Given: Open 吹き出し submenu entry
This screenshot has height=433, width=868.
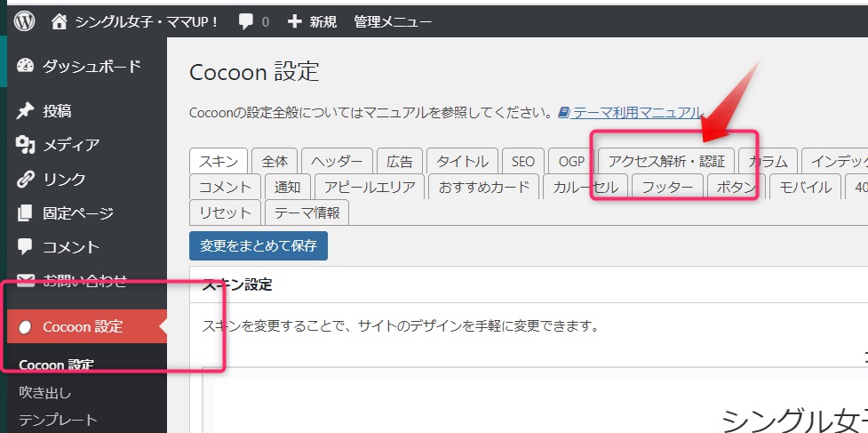Looking at the screenshot, I should click(44, 393).
